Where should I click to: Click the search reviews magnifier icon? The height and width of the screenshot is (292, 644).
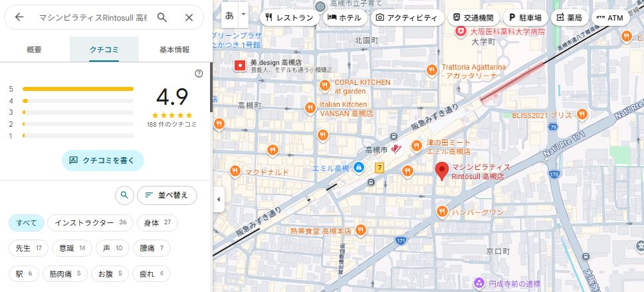tap(124, 195)
